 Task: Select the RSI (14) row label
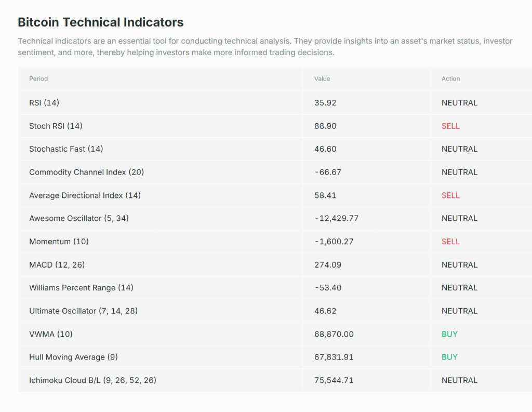click(x=44, y=103)
